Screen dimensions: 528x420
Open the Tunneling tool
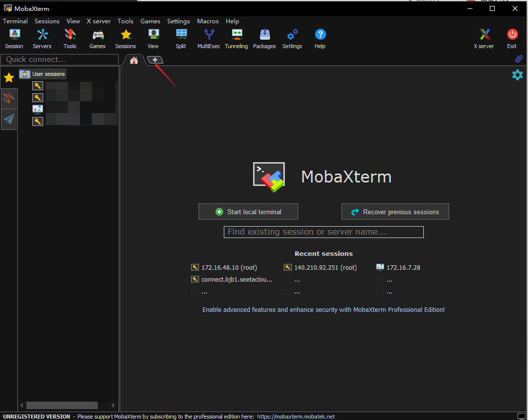coord(236,39)
